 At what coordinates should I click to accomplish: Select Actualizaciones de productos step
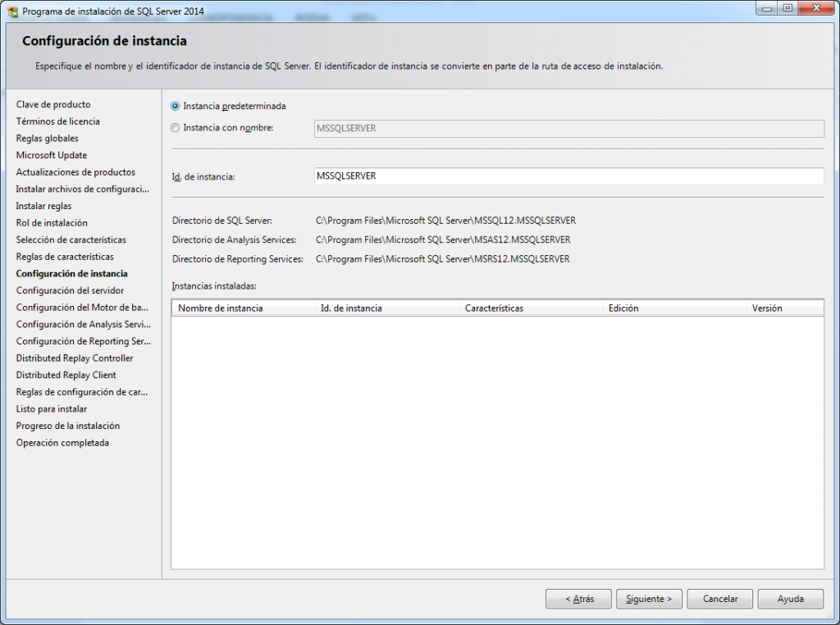point(75,172)
